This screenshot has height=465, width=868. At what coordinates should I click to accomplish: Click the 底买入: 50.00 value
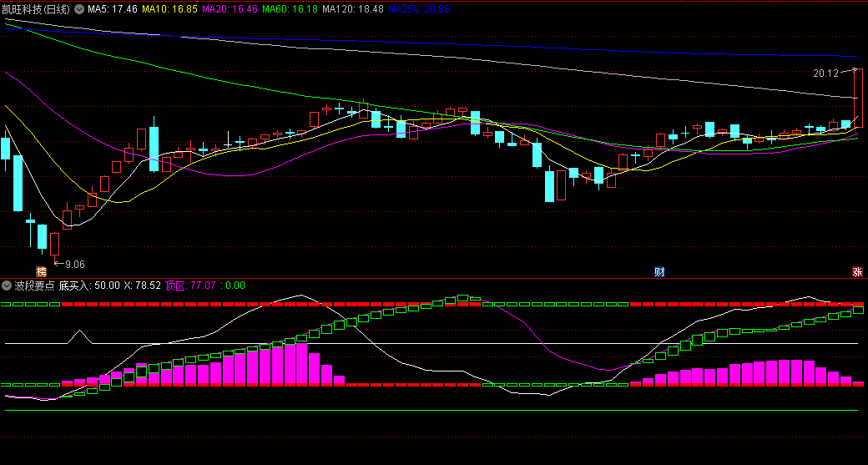(x=89, y=286)
